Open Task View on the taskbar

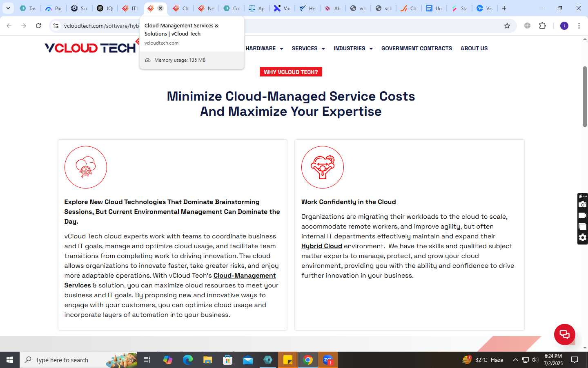coord(147,360)
